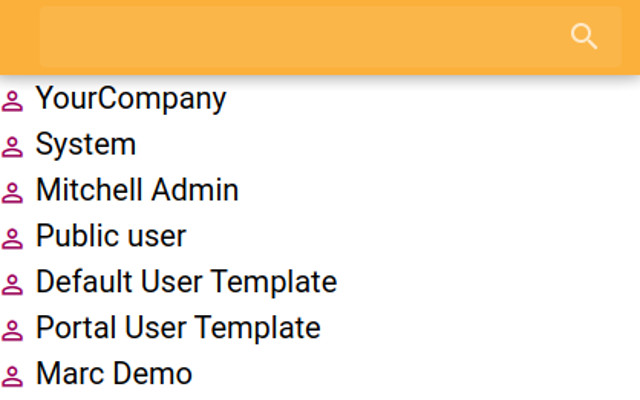Select Public user from the list
This screenshot has height=400, width=640.
tap(111, 236)
